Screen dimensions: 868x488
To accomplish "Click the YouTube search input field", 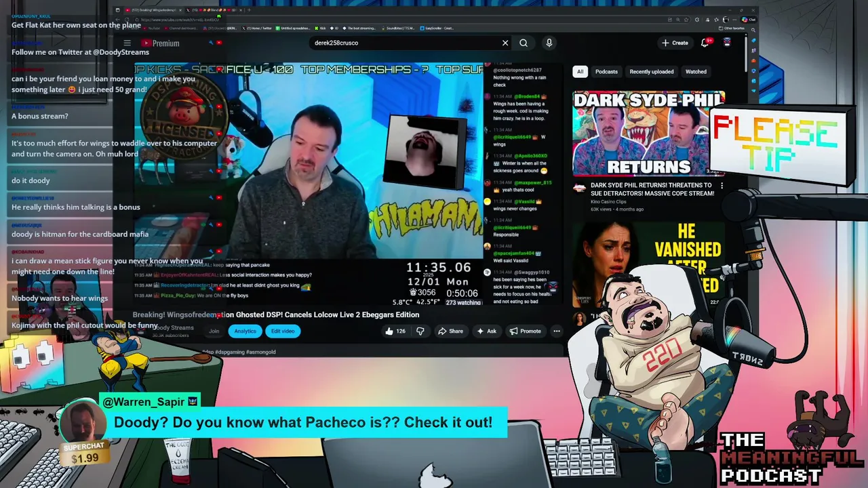I will (x=406, y=43).
